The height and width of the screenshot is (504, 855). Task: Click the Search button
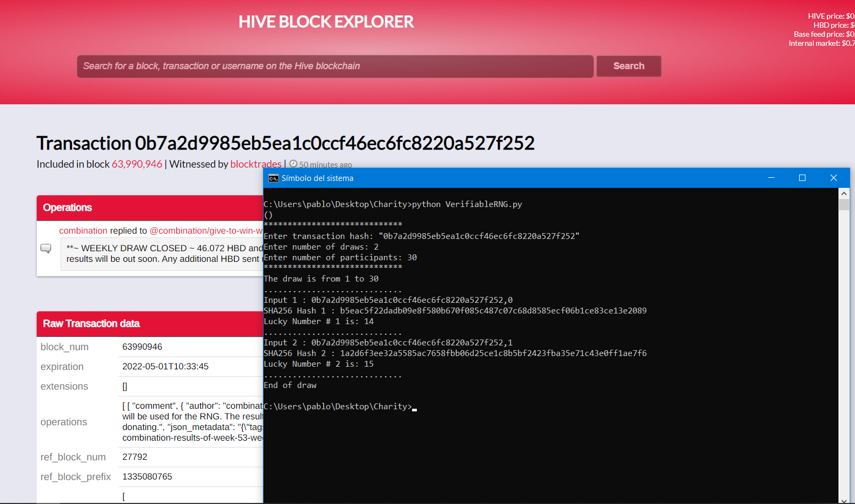point(629,66)
